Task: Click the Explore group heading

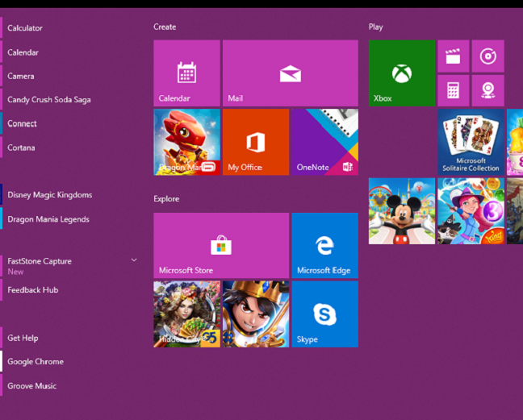Action: click(166, 199)
